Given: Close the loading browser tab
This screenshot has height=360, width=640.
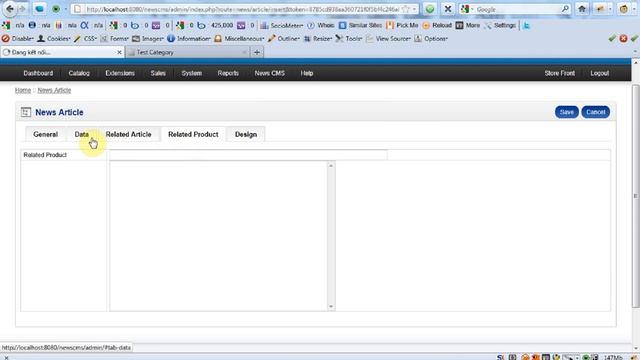Looking at the screenshot, I should pos(119,52).
